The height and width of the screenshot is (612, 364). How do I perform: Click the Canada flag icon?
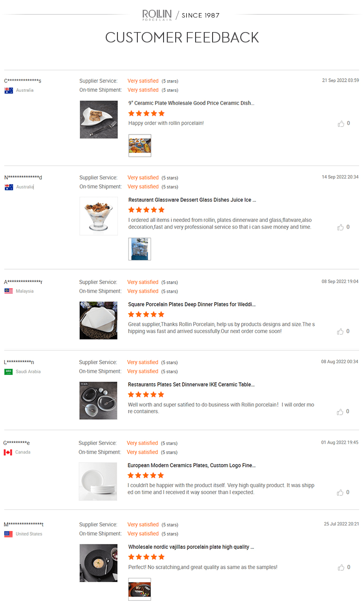click(8, 452)
